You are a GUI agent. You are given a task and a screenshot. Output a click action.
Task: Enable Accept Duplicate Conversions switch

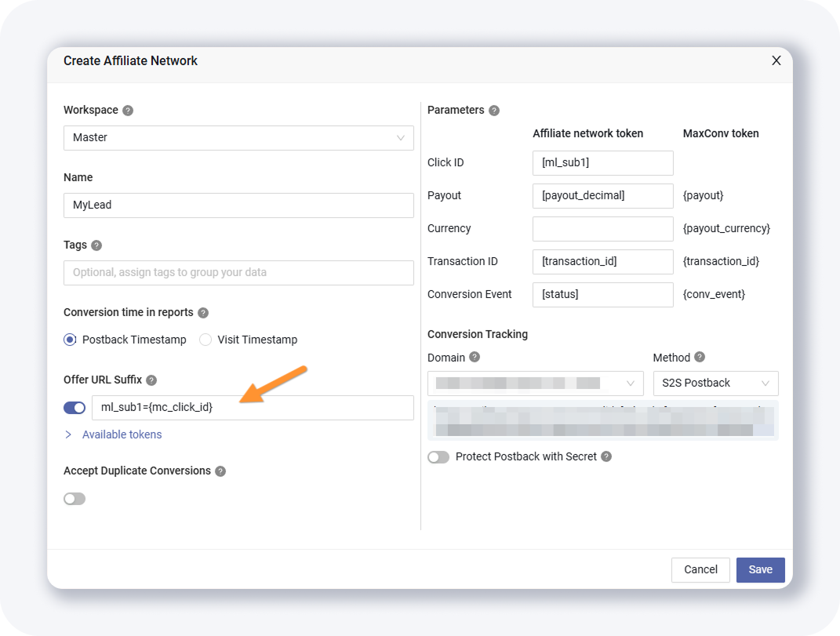[75, 499]
